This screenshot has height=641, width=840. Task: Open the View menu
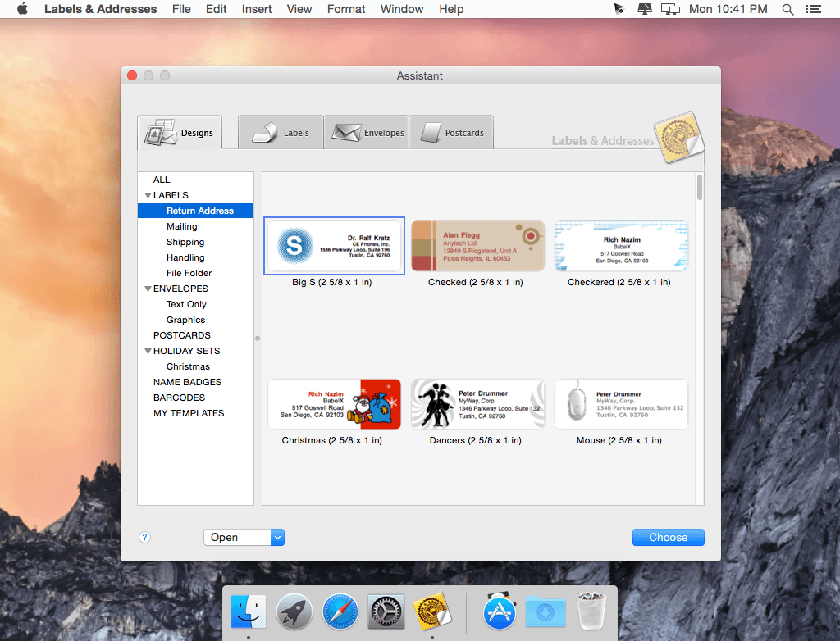tap(299, 9)
